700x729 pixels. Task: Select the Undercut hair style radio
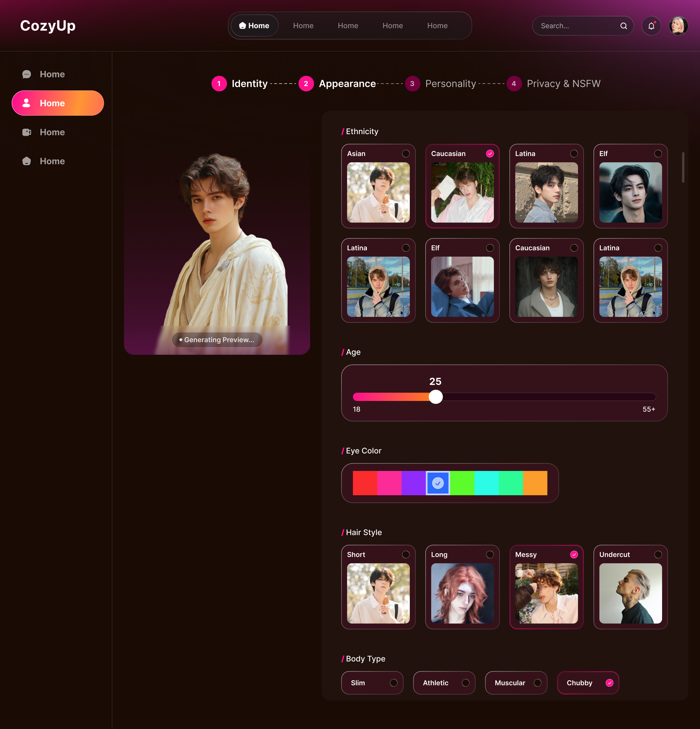point(658,555)
